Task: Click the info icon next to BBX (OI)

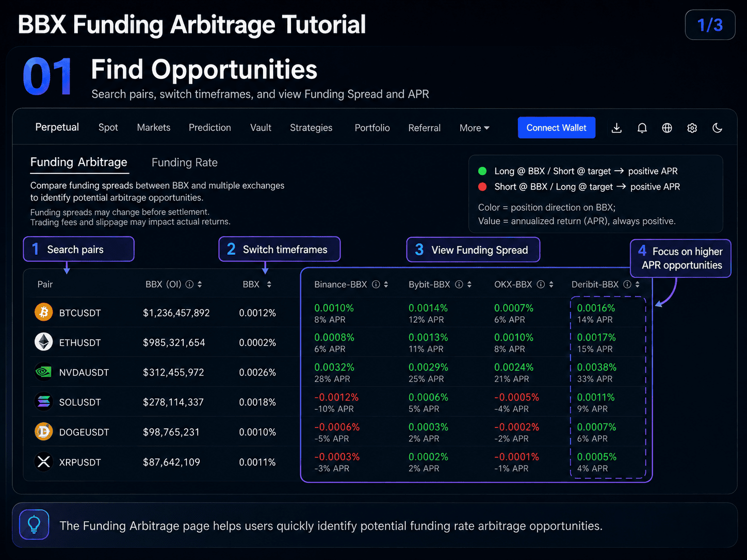Action: pos(189,284)
